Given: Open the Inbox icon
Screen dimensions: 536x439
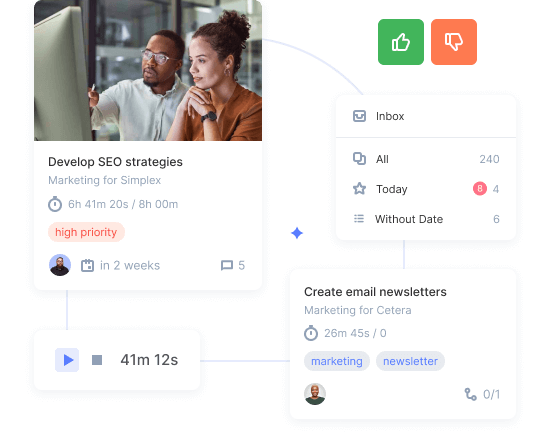Looking at the screenshot, I should 359,116.
